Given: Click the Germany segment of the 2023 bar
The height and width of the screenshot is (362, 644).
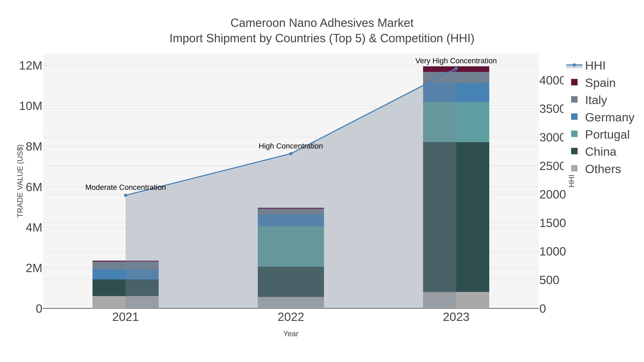Looking at the screenshot, I should pos(456,92).
